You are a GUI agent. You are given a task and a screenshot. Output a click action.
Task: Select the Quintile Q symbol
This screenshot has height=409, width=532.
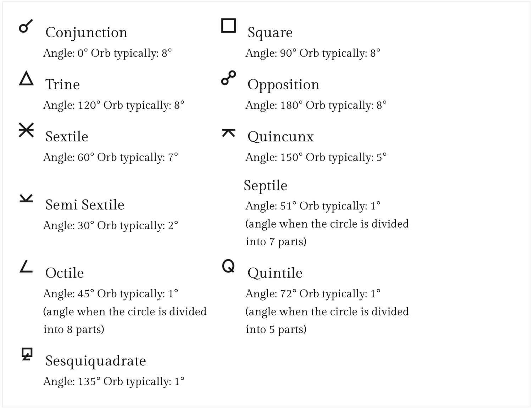(228, 266)
